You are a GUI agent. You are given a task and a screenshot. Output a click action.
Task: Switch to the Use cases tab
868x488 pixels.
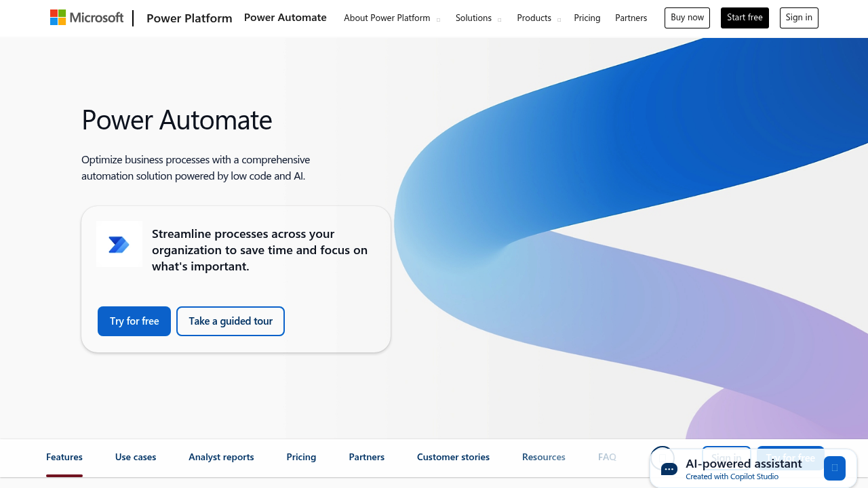(136, 457)
